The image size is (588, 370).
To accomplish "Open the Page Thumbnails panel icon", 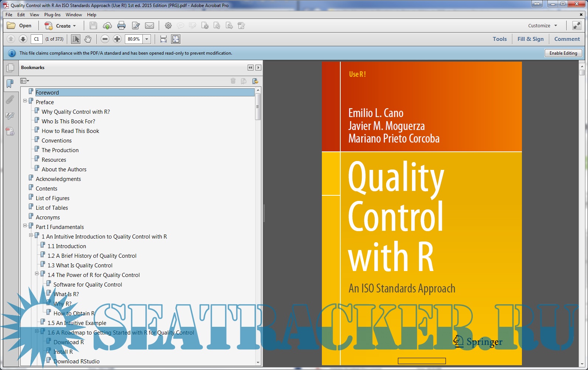I will [10, 68].
